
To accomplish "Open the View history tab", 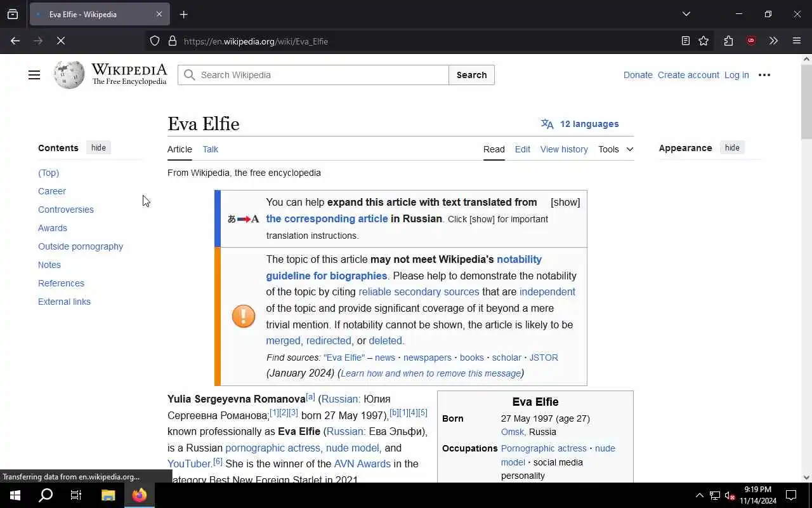I will coord(564,149).
